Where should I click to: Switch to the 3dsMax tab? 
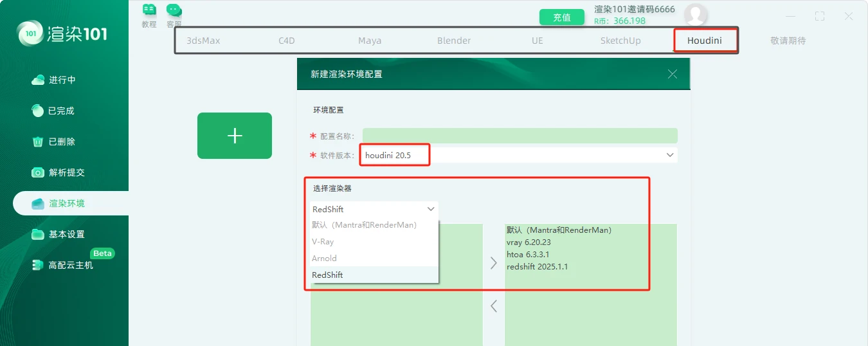[x=203, y=41]
